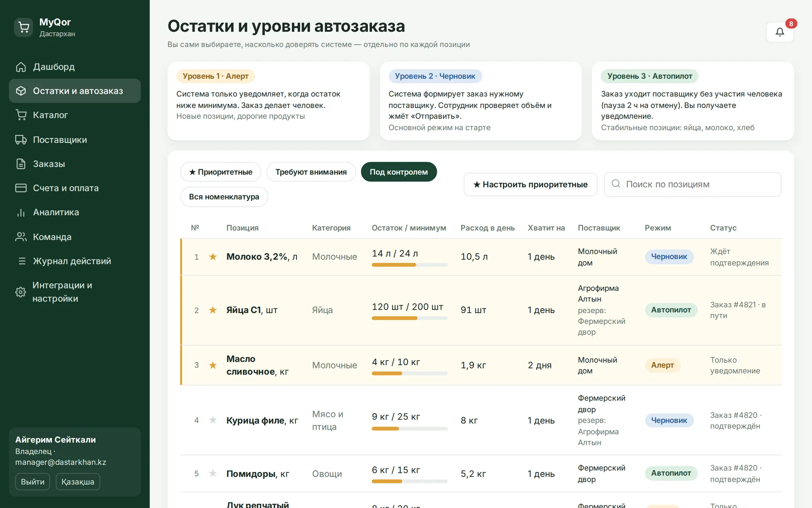The image size is (812, 508).
Task: Click the Поставщики truck icon
Action: click(x=21, y=140)
